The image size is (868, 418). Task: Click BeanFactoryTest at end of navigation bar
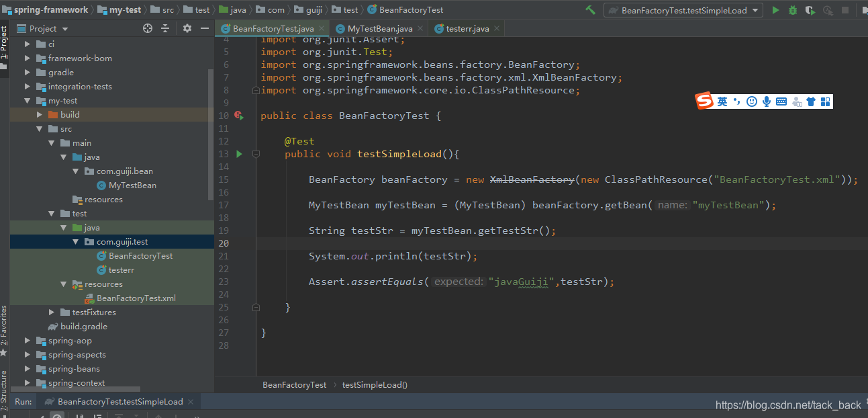click(405, 10)
